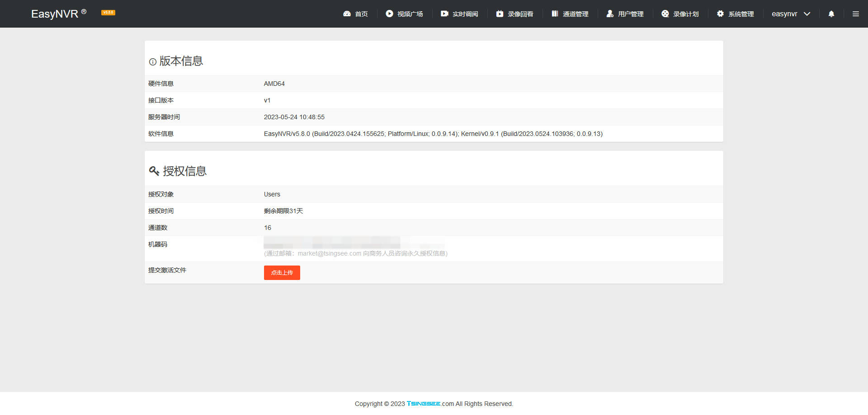This screenshot has height=415, width=868.
Task: Click the 接口版本 v1 value
Action: (267, 100)
